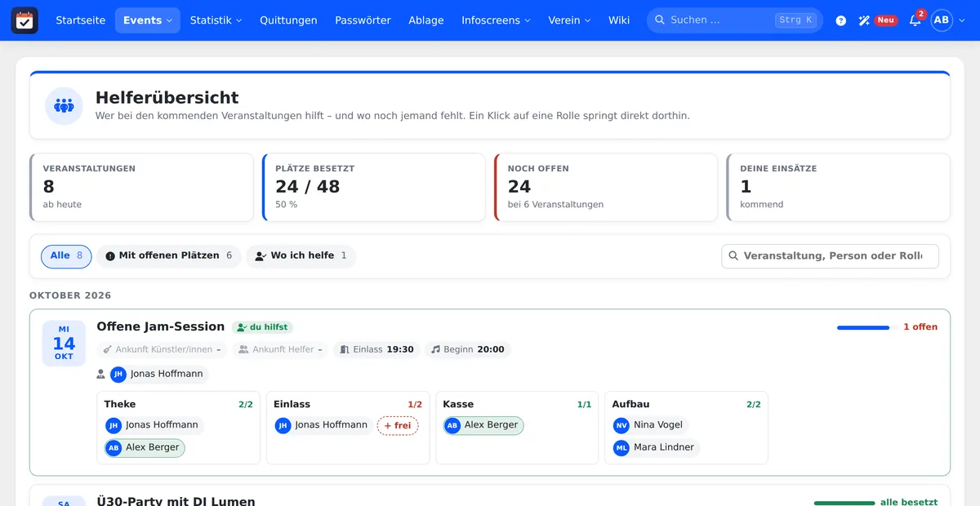Click the Helferübersicht people group icon

[x=64, y=106]
